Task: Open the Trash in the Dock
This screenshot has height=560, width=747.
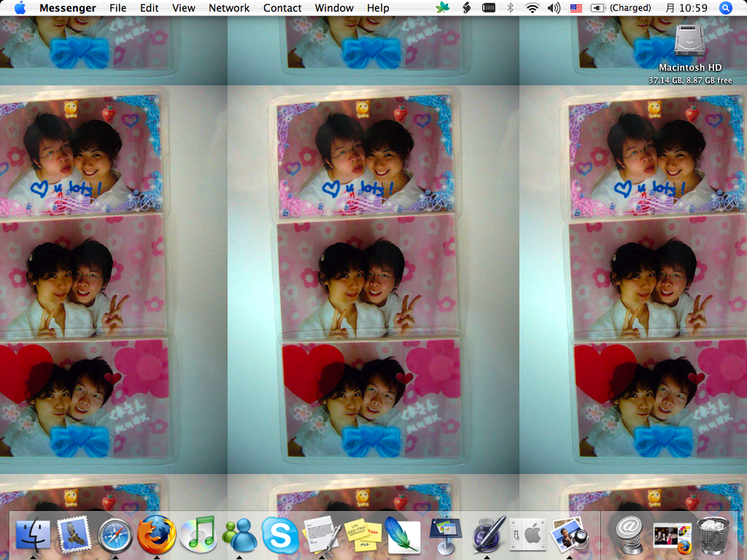Action: tap(713, 536)
